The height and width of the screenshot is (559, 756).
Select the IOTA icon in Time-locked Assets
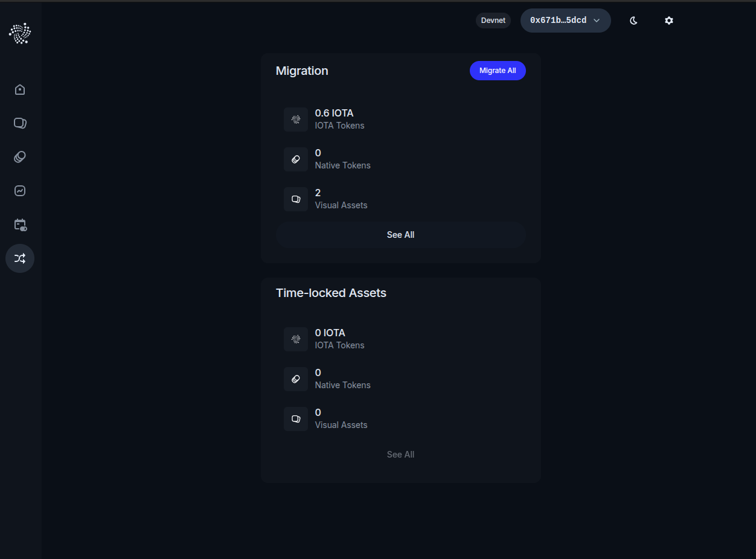[295, 339]
